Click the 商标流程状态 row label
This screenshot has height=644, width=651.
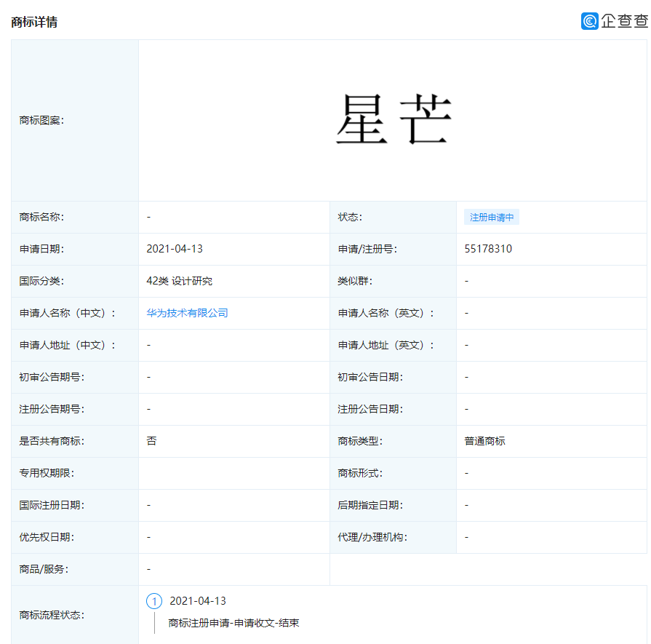52,615
